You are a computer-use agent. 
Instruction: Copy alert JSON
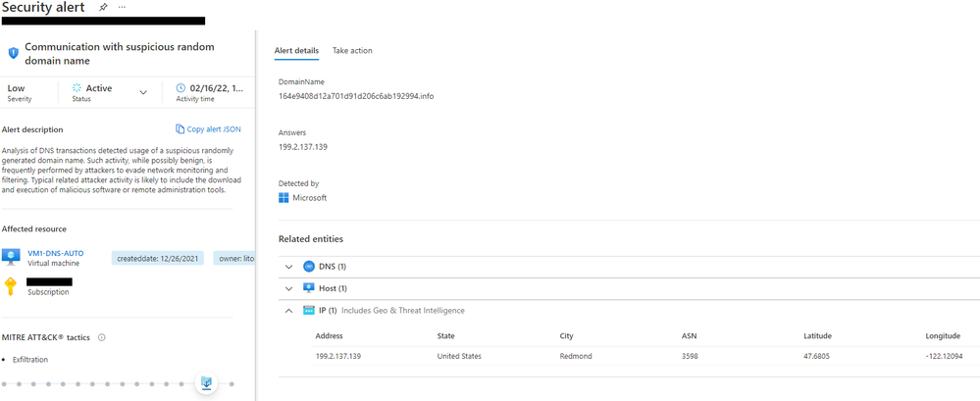[208, 129]
